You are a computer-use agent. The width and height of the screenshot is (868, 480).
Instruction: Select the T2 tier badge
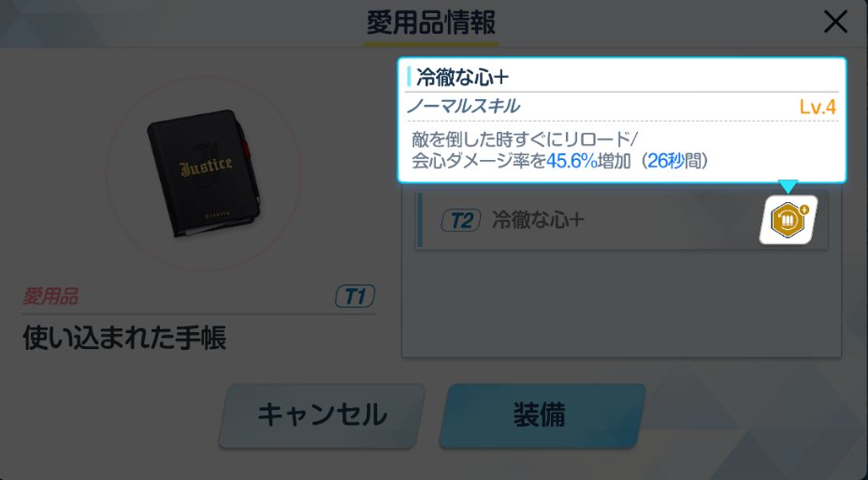click(460, 220)
